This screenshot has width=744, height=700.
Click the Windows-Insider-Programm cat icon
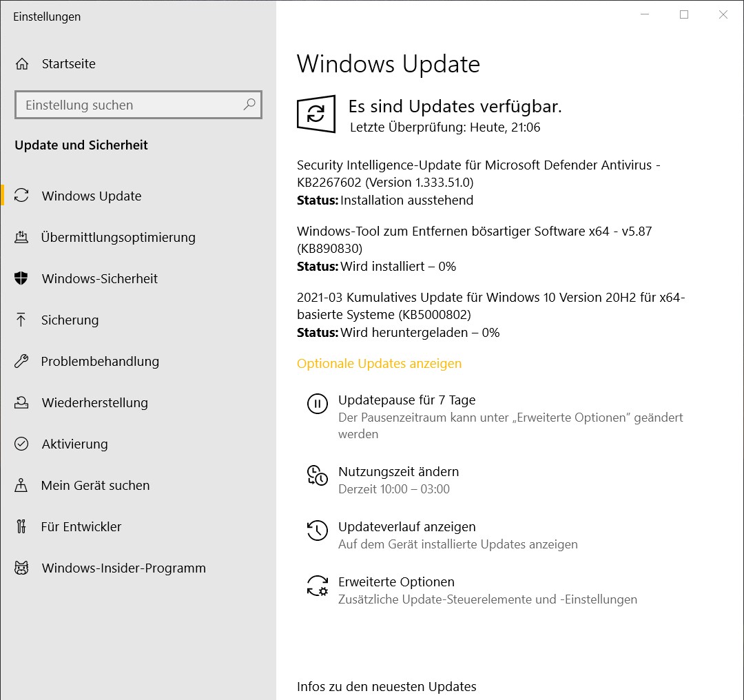[21, 568]
